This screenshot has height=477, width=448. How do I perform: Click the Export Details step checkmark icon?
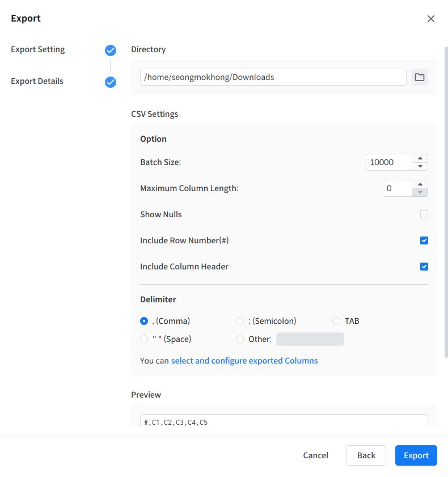click(111, 82)
